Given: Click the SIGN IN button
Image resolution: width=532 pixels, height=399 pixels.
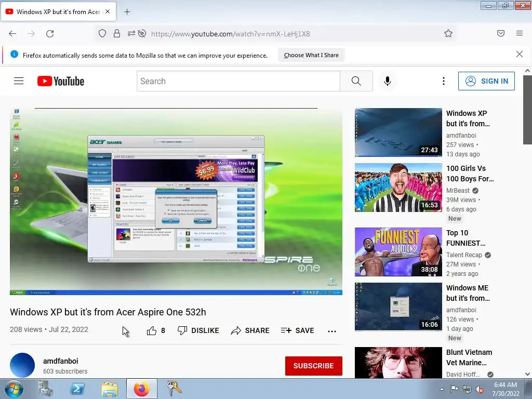Looking at the screenshot, I should 486,81.
